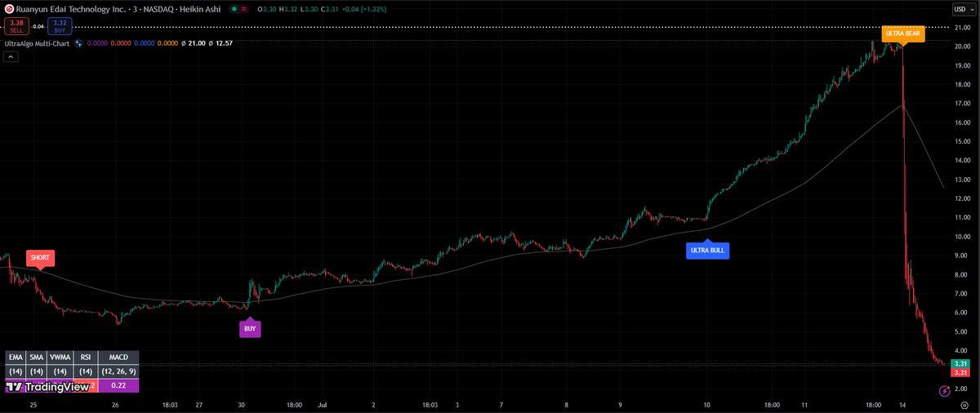Screen dimensions: 980x413
Task: Click the 21.00 indicator value
Action: click(197, 42)
